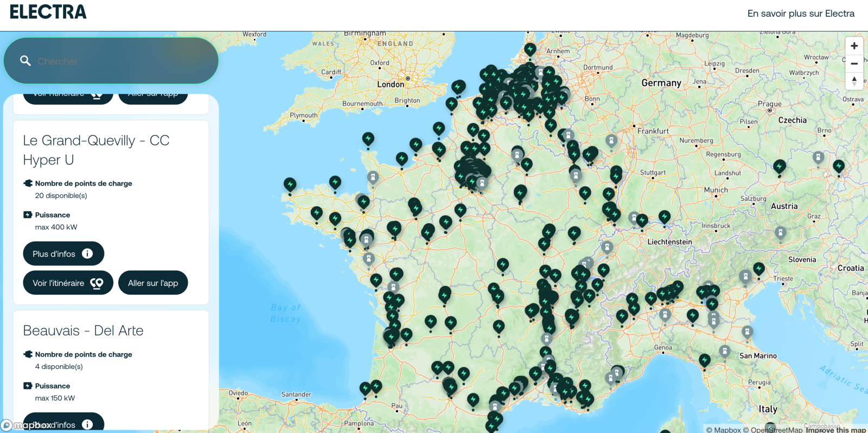The height and width of the screenshot is (433, 868).
Task: Click 'Voir l'itinéraire' for Le Grand-Quevilly
Action: (x=68, y=283)
